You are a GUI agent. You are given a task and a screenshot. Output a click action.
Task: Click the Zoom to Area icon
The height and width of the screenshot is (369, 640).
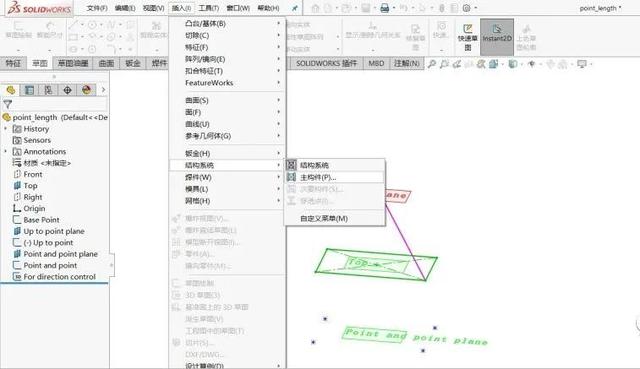(444, 64)
